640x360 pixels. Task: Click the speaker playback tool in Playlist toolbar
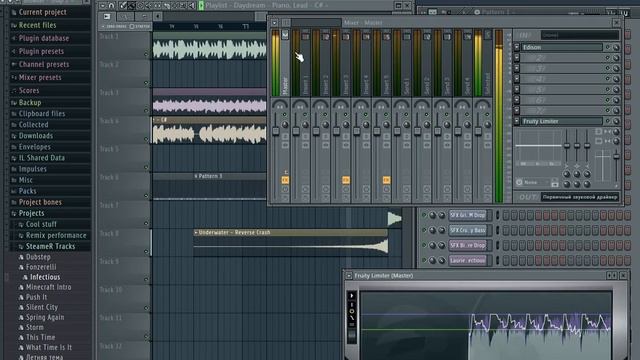[192, 6]
